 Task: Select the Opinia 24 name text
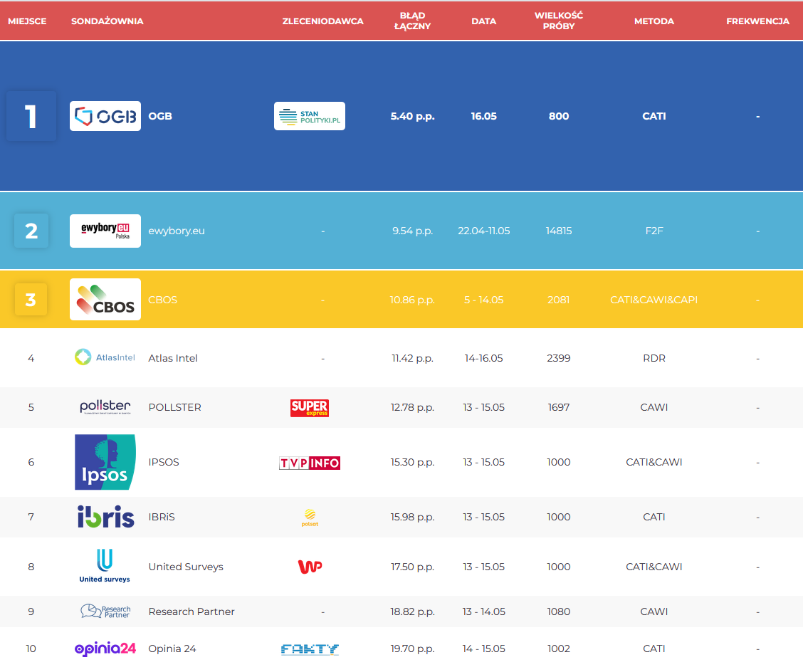(172, 649)
